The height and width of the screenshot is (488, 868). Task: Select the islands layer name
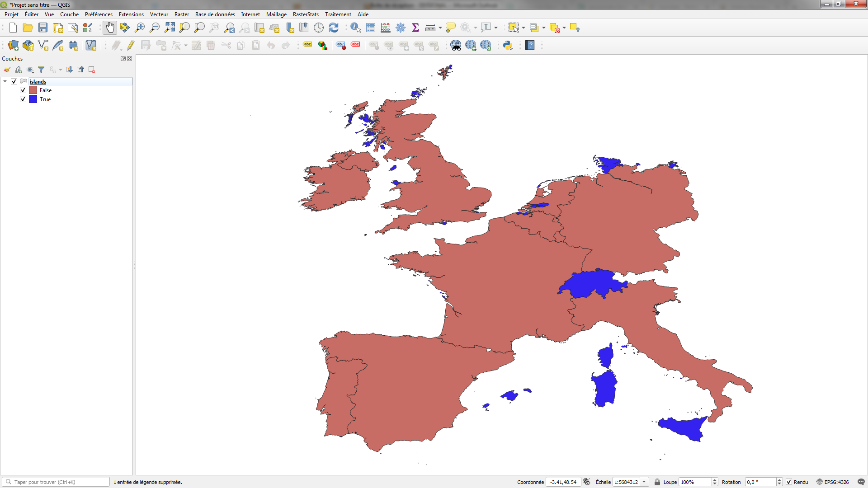pyautogui.click(x=38, y=82)
